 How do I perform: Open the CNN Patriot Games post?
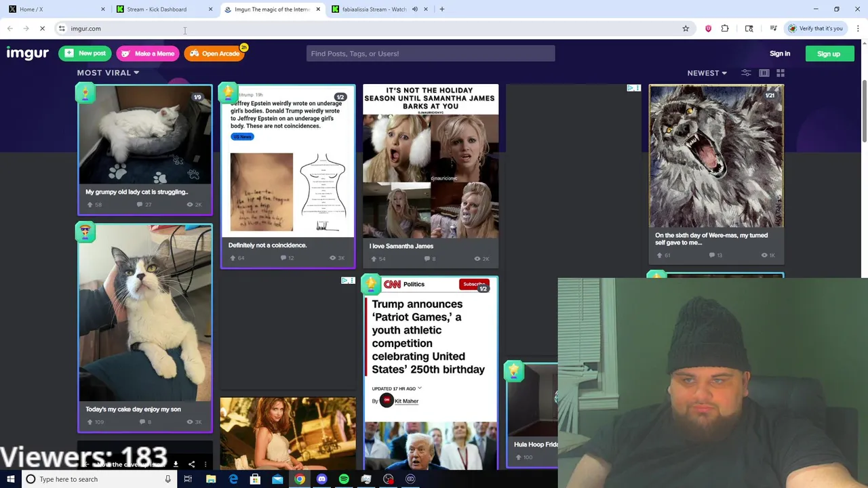click(x=431, y=373)
